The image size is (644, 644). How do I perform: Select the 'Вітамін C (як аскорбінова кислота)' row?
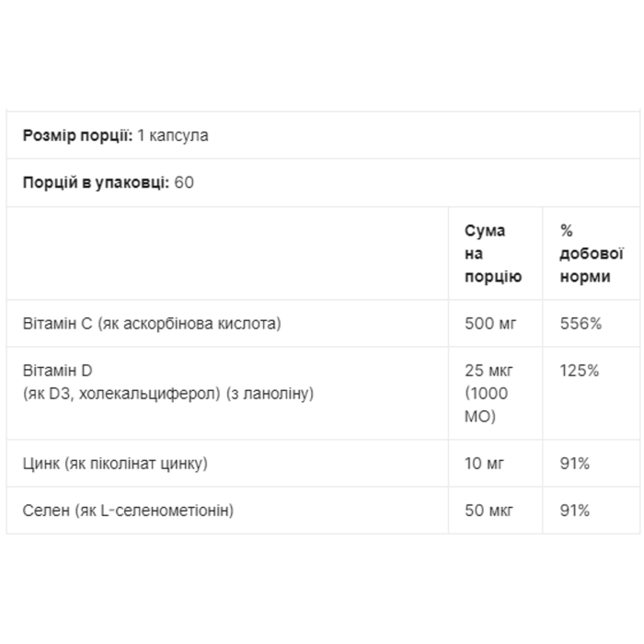(323, 323)
